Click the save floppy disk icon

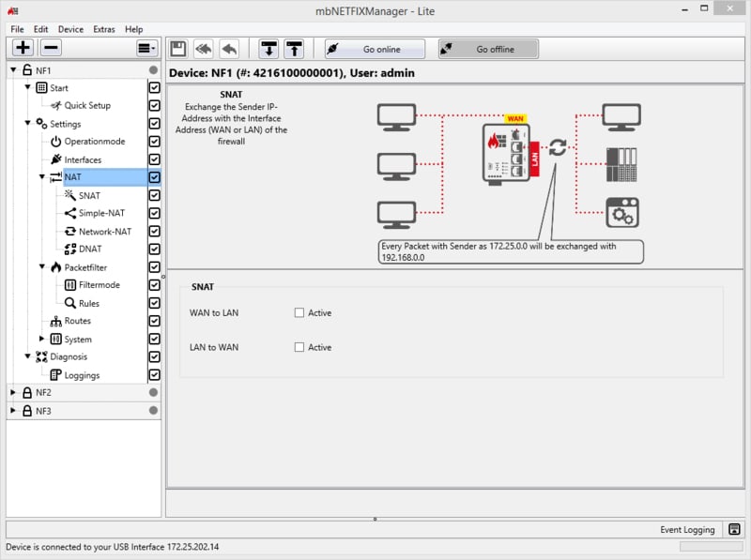[x=178, y=49]
